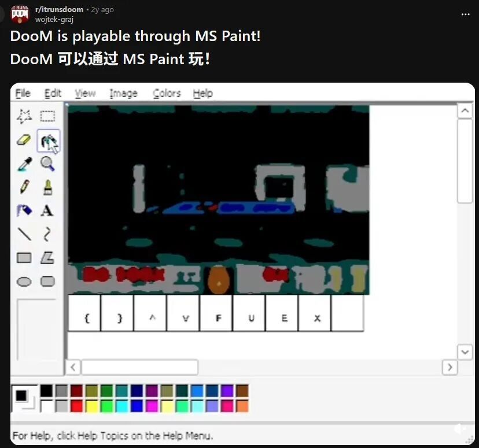Click the horizontal scrollbar left arrow
479x448 pixels.
pos(73,367)
